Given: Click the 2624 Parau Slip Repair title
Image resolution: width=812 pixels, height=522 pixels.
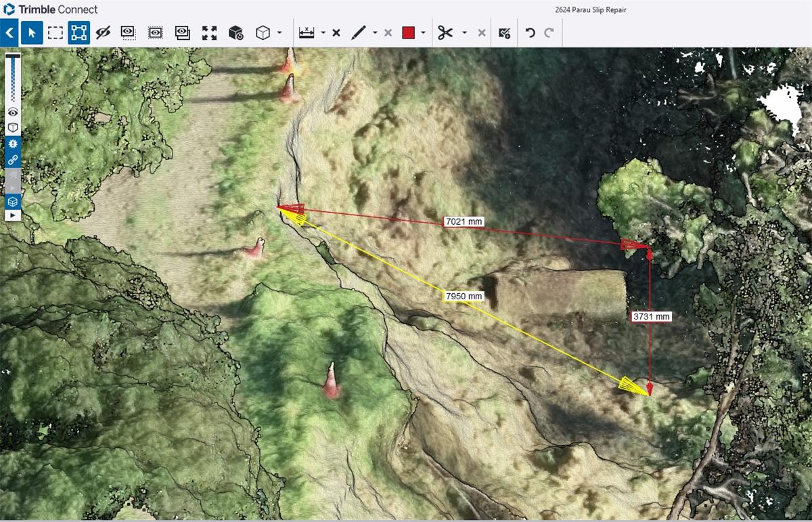Looking at the screenshot, I should (590, 9).
